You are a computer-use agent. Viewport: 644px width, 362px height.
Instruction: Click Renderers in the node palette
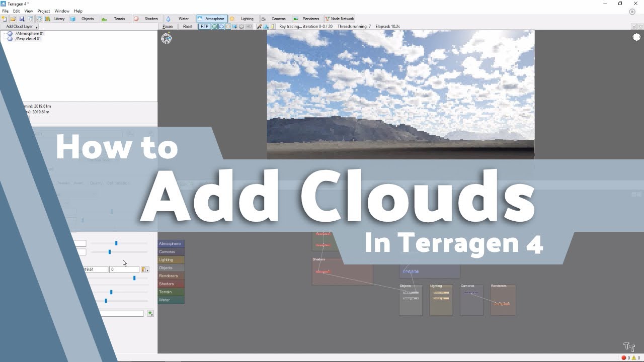tap(171, 276)
